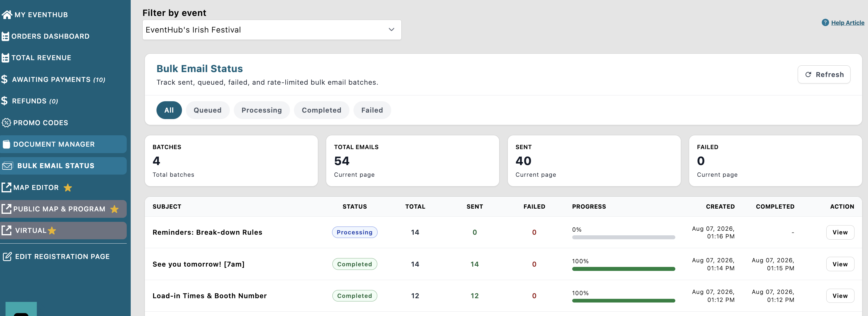The height and width of the screenshot is (316, 868).
Task: Open Orders Dashboard via its sidebar icon
Action: point(5,37)
